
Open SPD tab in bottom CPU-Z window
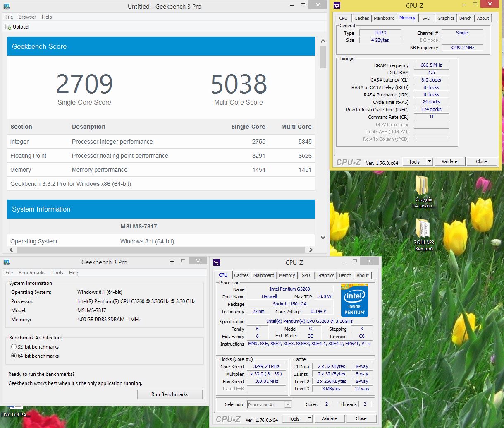[x=306, y=275]
